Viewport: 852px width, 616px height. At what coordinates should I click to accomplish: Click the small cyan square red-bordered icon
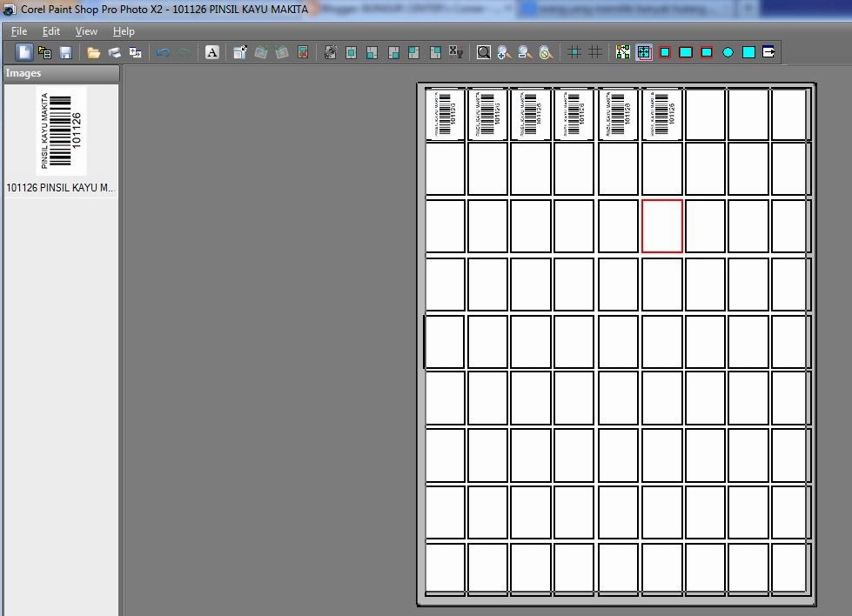coord(665,52)
